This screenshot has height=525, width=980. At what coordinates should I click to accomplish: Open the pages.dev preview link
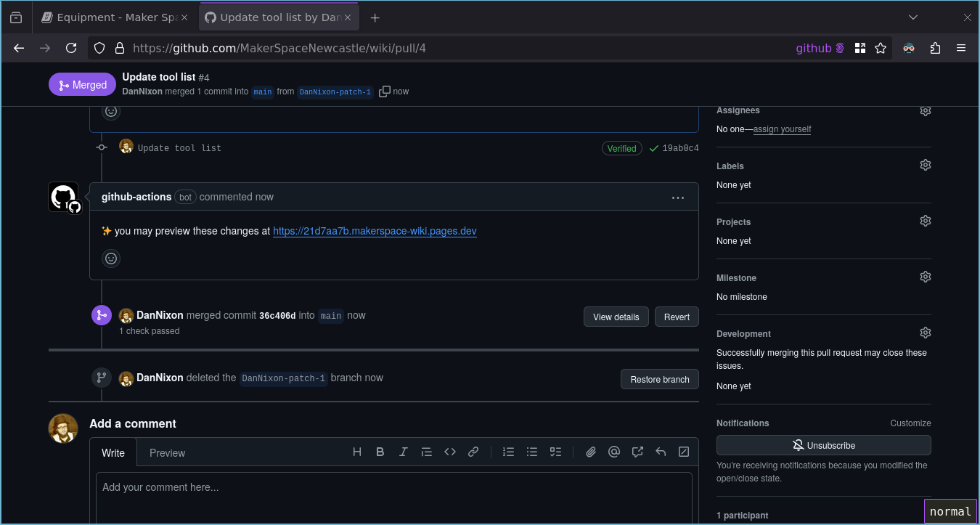pos(375,231)
